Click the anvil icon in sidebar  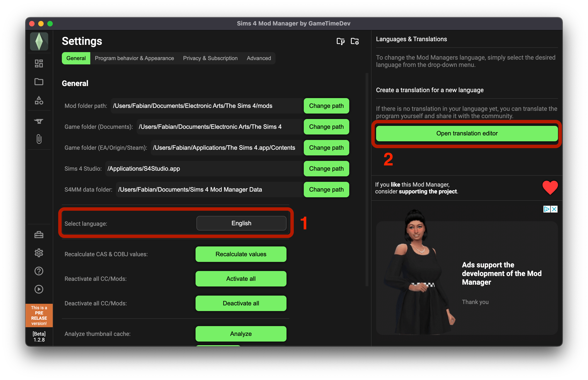point(39,121)
